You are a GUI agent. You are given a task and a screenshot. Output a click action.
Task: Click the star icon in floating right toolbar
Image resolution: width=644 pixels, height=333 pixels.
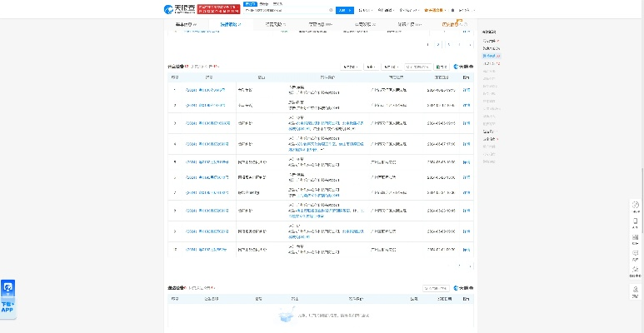coord(636,271)
